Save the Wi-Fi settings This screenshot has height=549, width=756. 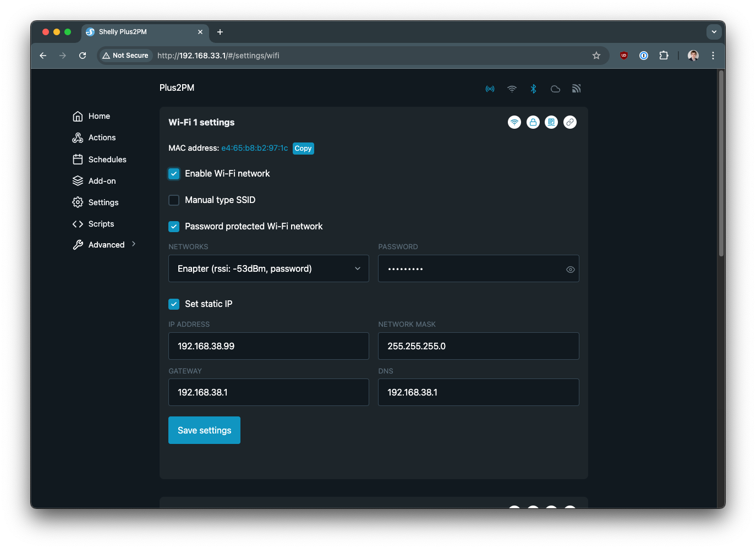(204, 430)
